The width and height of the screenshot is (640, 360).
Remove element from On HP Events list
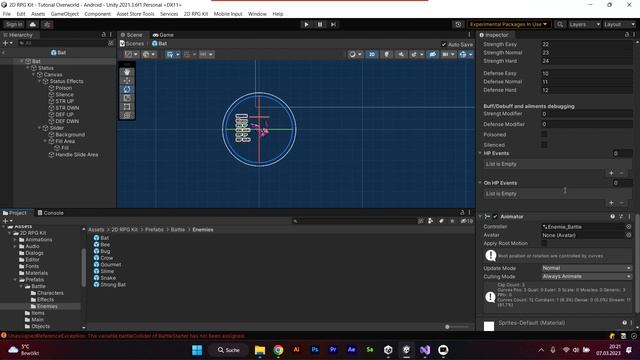[x=622, y=203]
